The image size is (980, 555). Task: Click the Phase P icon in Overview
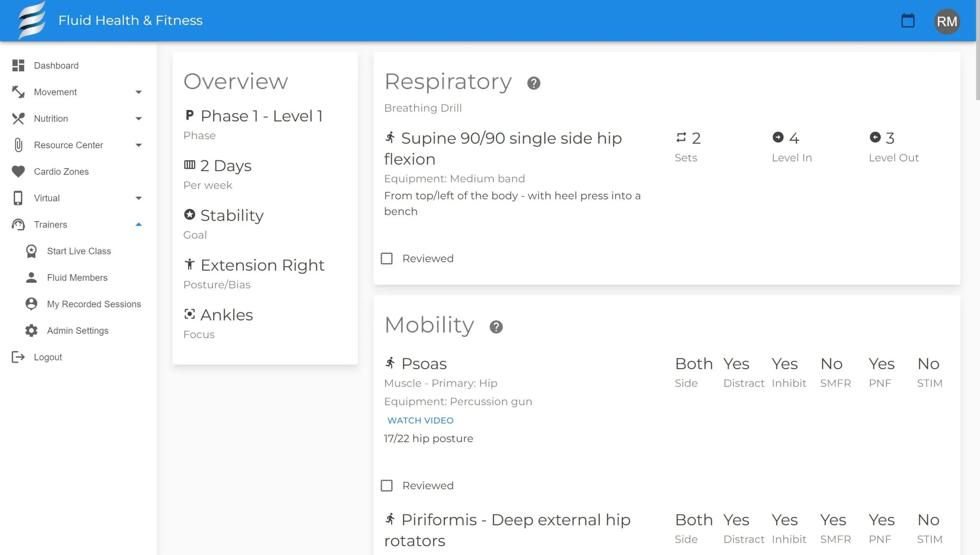tap(189, 115)
